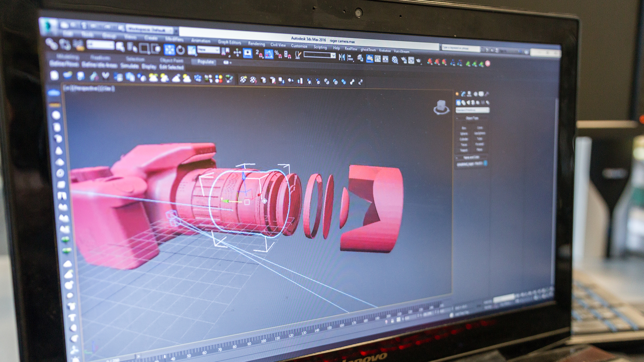This screenshot has height=362, width=644.
Task: Click the Align tool icon
Action: click(350, 58)
